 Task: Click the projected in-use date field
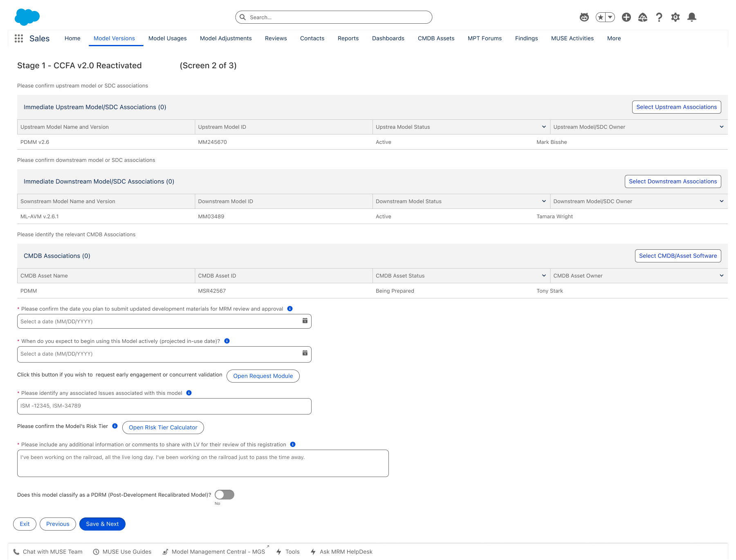pyautogui.click(x=164, y=354)
